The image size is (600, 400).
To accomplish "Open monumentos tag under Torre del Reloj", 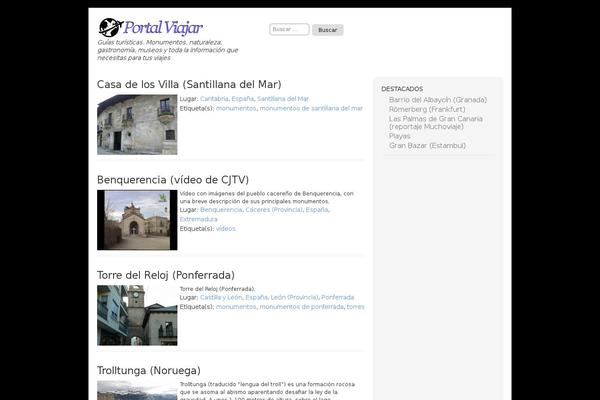I will pyautogui.click(x=236, y=307).
